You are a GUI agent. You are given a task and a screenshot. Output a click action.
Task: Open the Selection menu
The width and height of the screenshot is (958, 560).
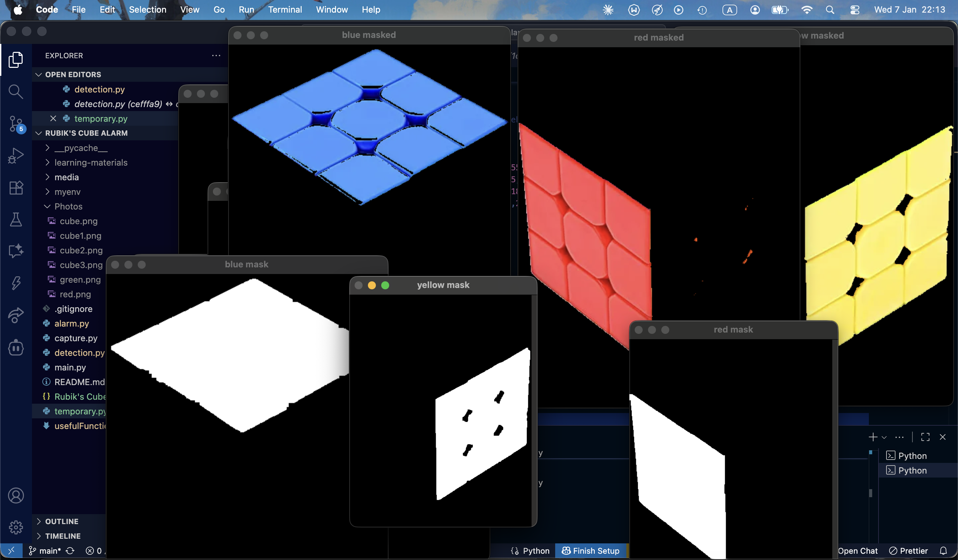(147, 10)
